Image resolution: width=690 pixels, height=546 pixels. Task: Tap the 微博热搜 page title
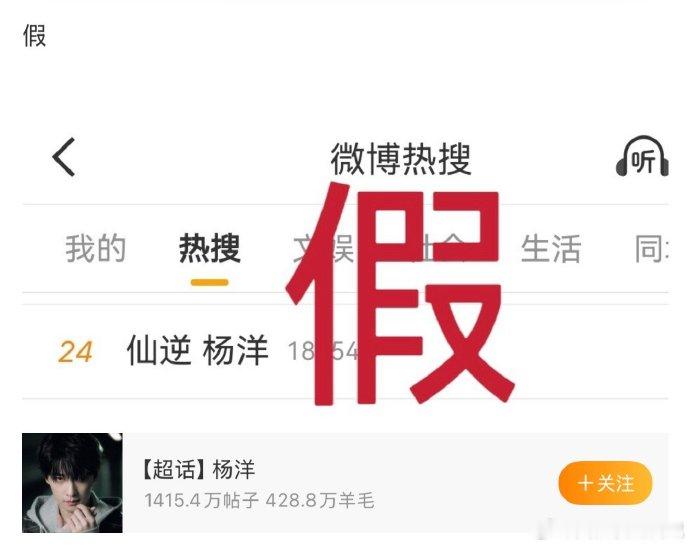401,159
